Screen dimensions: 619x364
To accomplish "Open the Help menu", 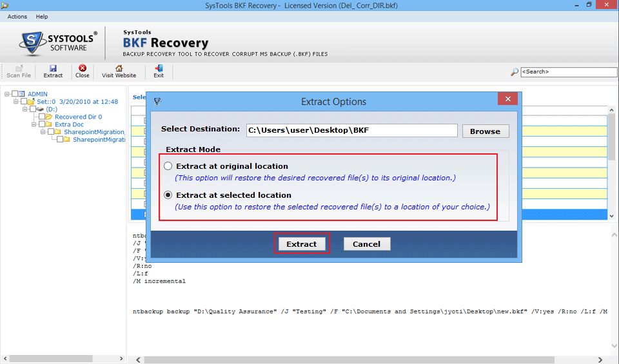I will [x=42, y=17].
